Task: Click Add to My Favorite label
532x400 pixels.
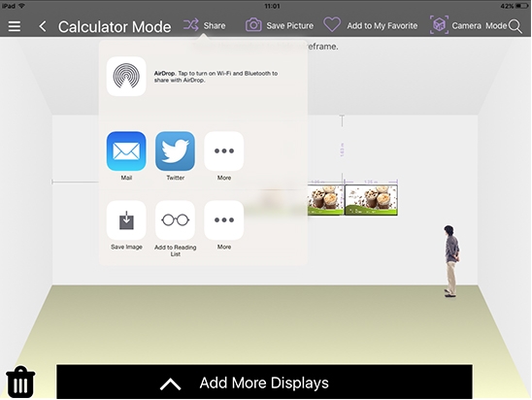Action: (382, 26)
